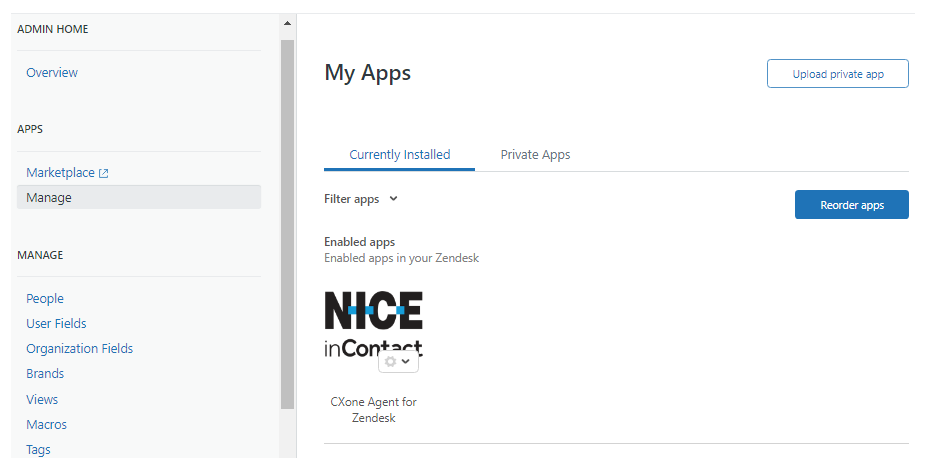Click the ADMIN HOME heading
The width and height of the screenshot is (927, 470).
(x=53, y=29)
